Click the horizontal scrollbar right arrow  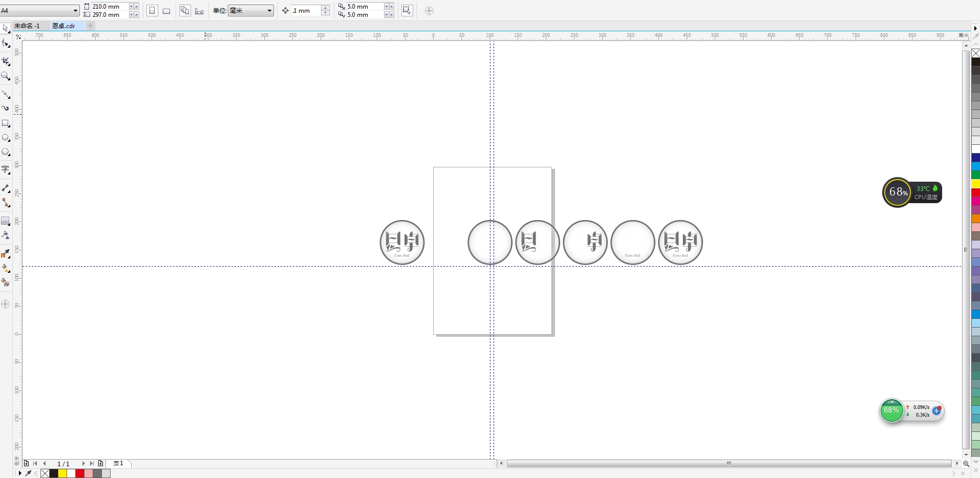[x=957, y=463]
